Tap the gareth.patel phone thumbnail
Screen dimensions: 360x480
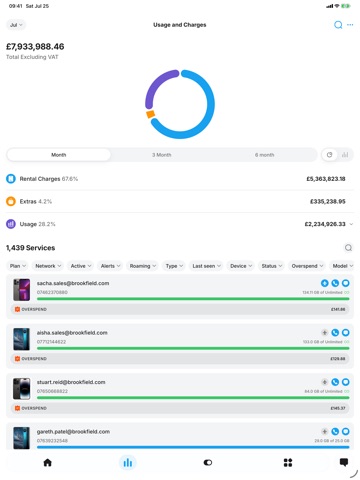[21, 438]
